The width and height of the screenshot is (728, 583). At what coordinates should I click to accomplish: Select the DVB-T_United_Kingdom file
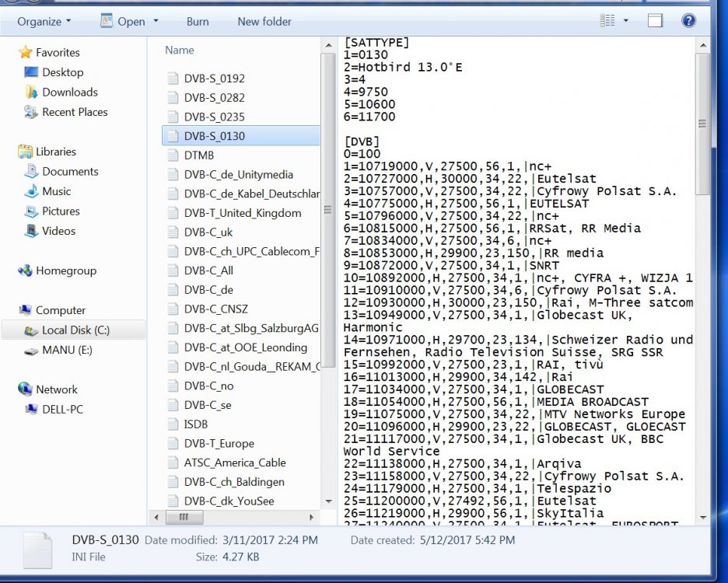click(242, 213)
